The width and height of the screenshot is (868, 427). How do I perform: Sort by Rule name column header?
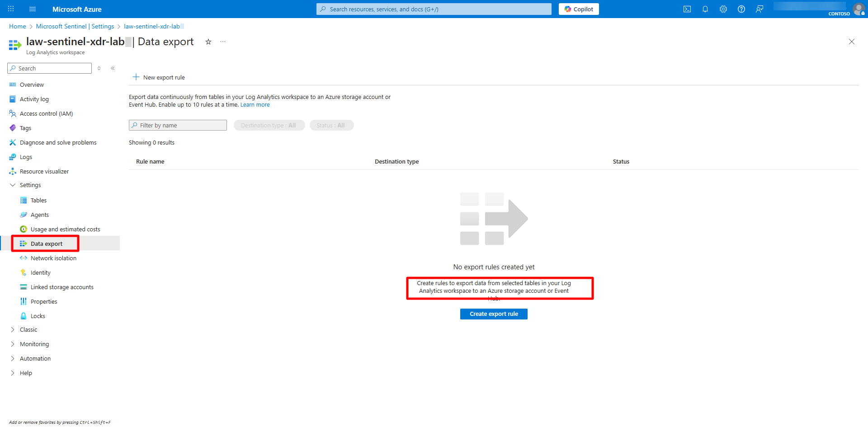[x=150, y=161]
